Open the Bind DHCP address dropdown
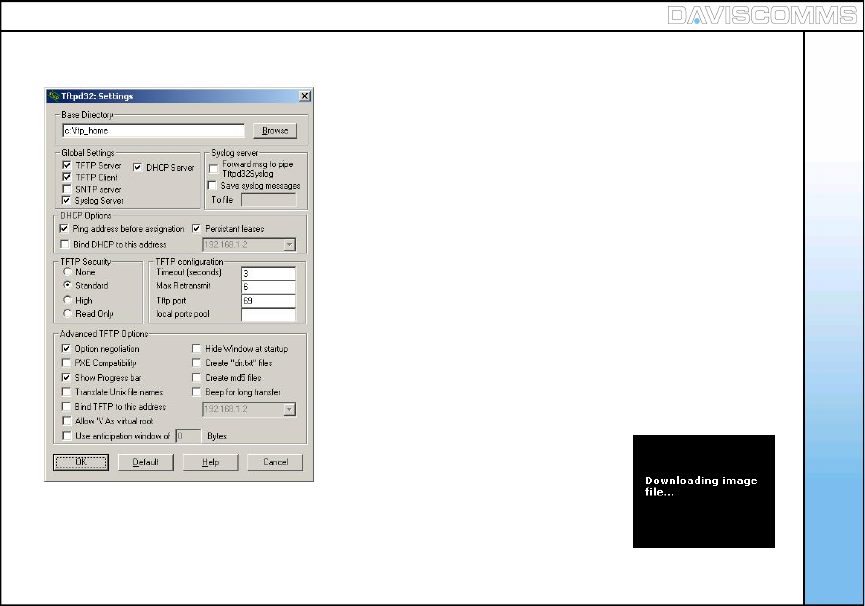 point(289,243)
